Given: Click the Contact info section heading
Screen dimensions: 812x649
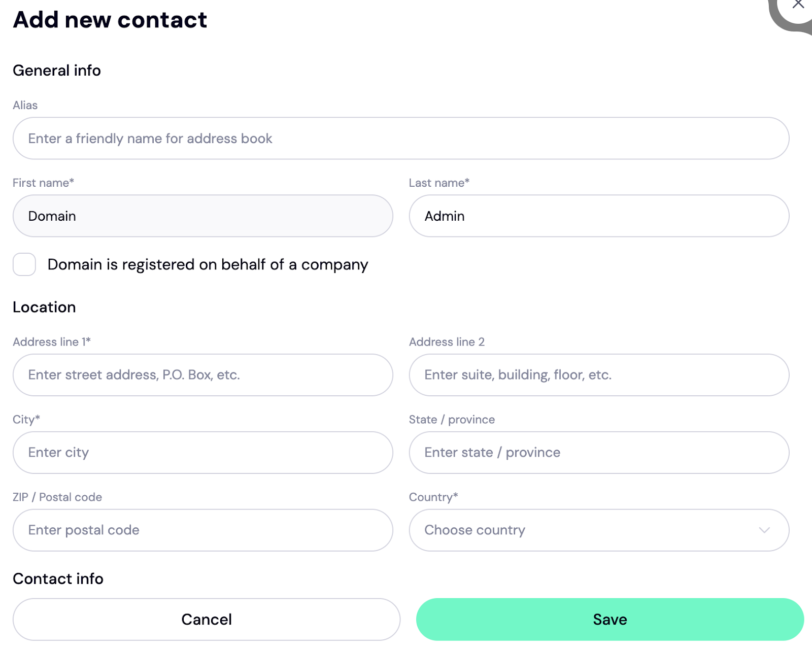Looking at the screenshot, I should [x=58, y=578].
